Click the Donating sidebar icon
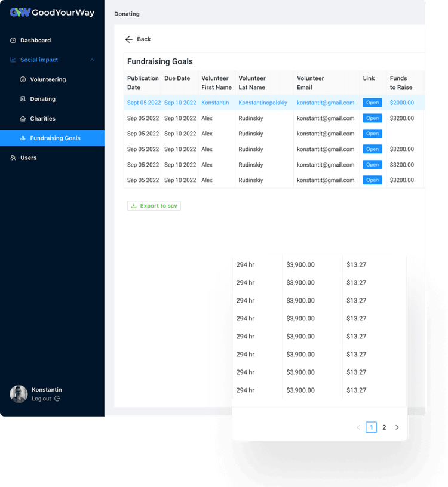 pyautogui.click(x=23, y=99)
